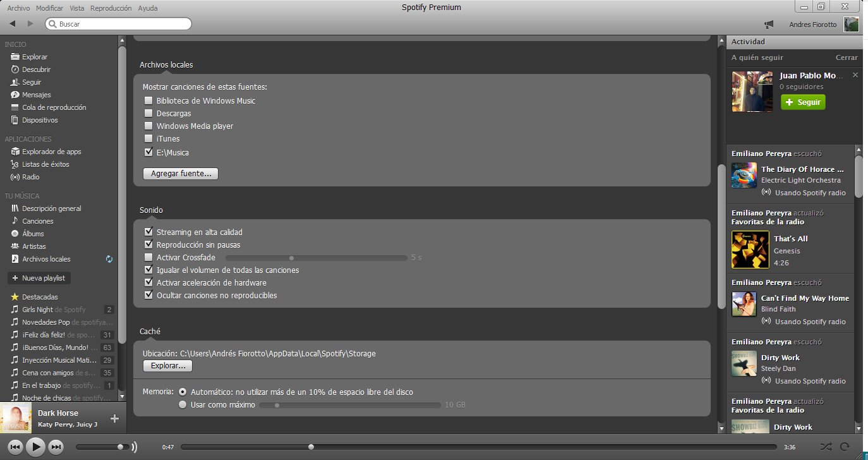Click the song progress bar

tap(478, 447)
